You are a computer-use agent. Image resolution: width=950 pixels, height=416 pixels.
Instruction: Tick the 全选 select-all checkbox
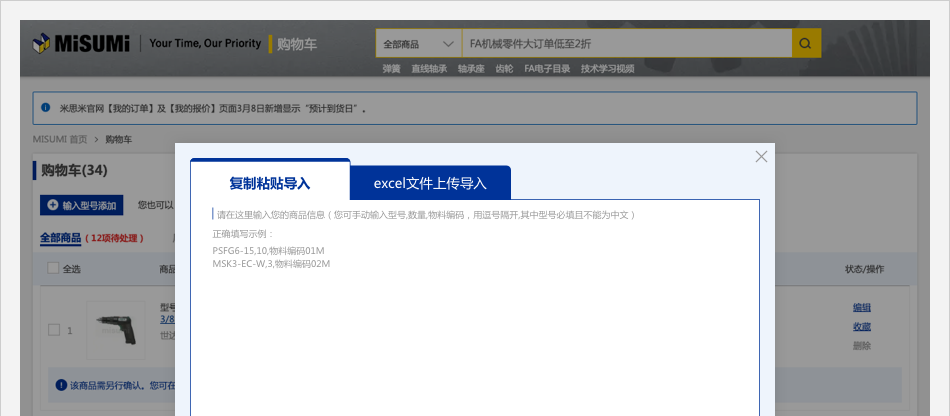coord(52,268)
